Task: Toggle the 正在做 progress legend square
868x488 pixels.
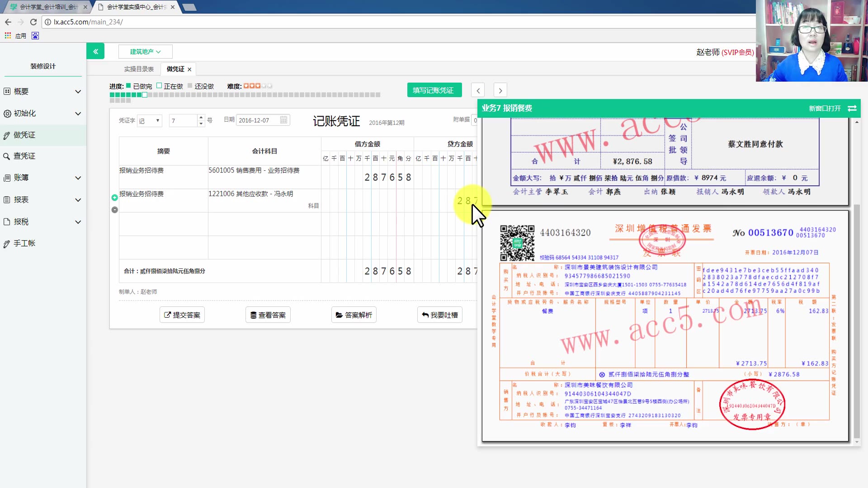Action: [x=159, y=85]
